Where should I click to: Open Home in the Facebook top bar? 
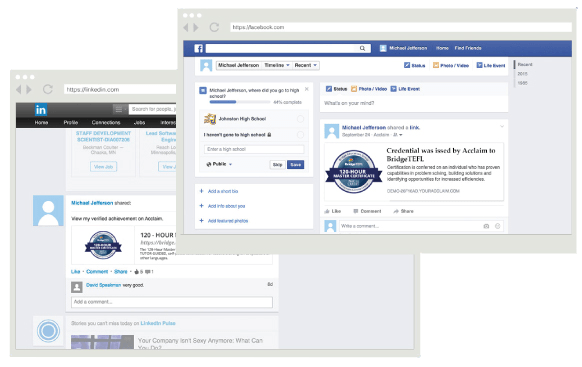[442, 48]
